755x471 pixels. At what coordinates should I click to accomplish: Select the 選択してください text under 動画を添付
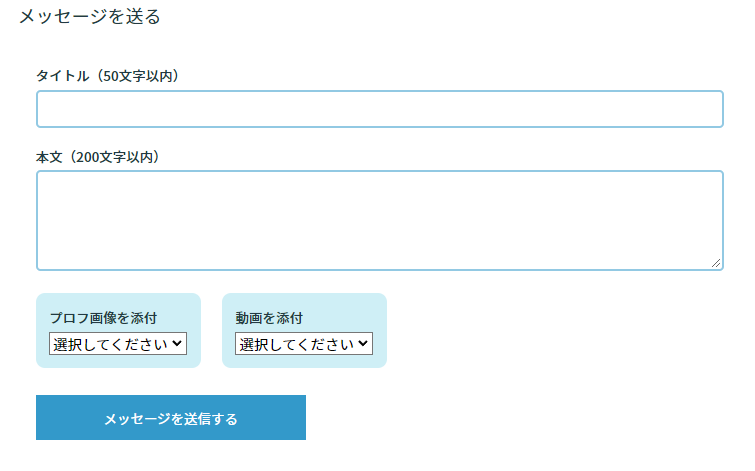[296, 344]
